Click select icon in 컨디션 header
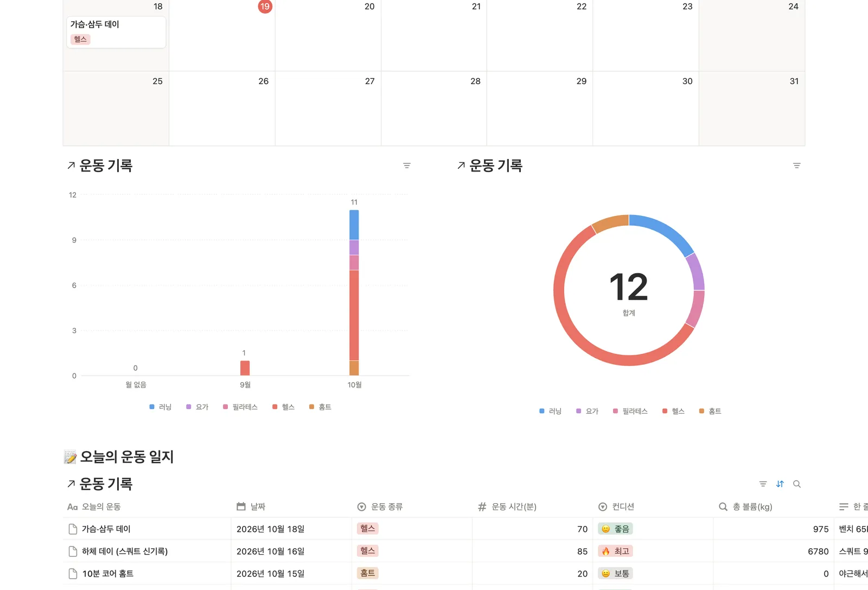The width and height of the screenshot is (868, 590). (603, 507)
